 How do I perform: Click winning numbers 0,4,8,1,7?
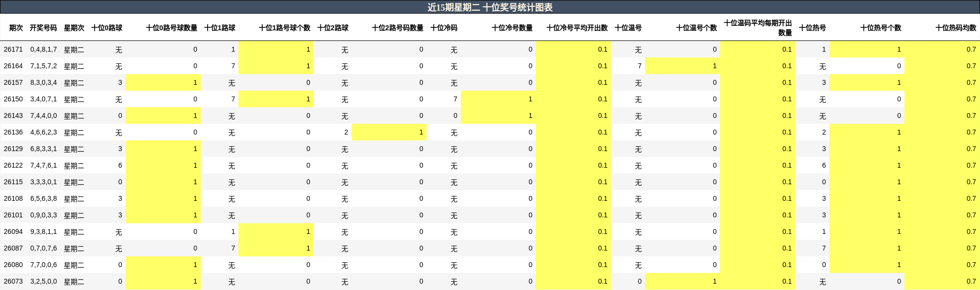[43, 49]
